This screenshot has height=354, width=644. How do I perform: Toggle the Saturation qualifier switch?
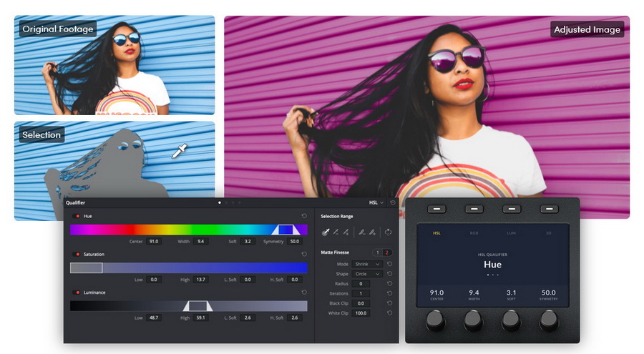(x=77, y=254)
